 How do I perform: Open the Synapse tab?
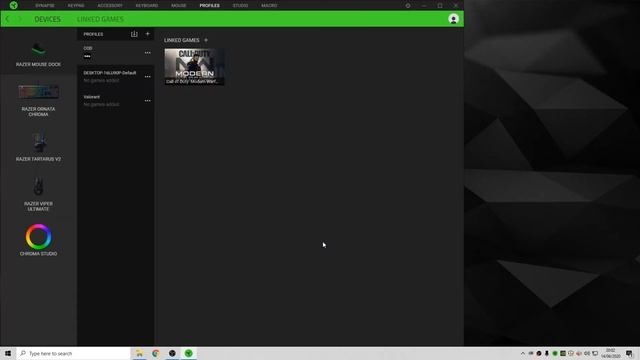coord(45,6)
